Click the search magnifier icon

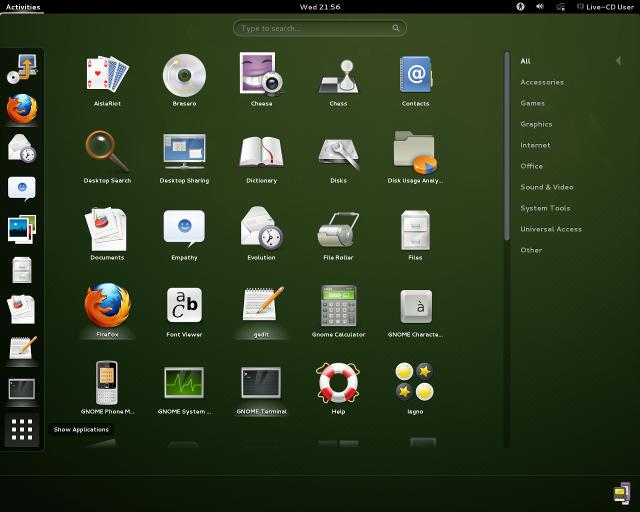click(396, 28)
